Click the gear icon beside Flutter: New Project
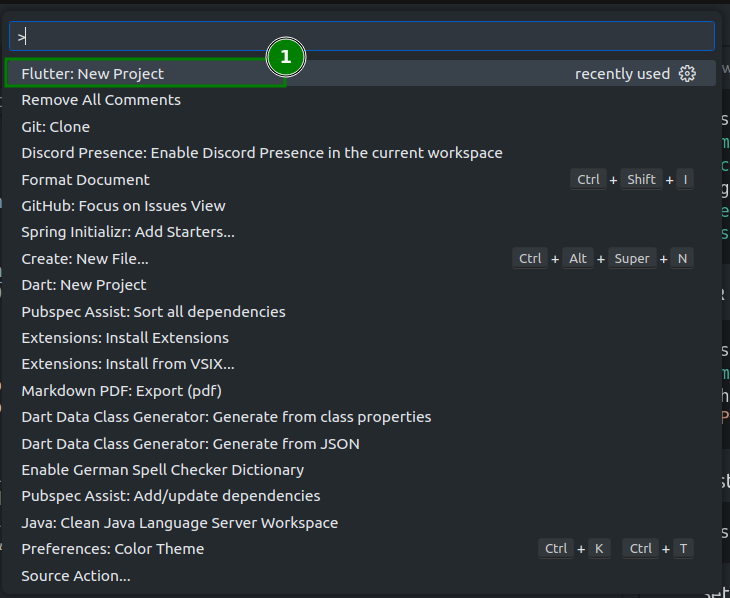The image size is (730, 598). [x=687, y=73]
